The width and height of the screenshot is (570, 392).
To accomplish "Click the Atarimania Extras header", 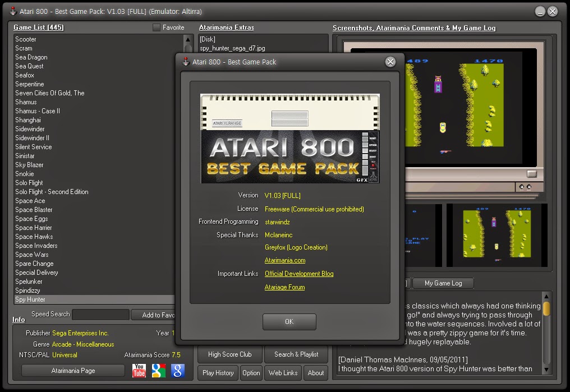I will (227, 27).
